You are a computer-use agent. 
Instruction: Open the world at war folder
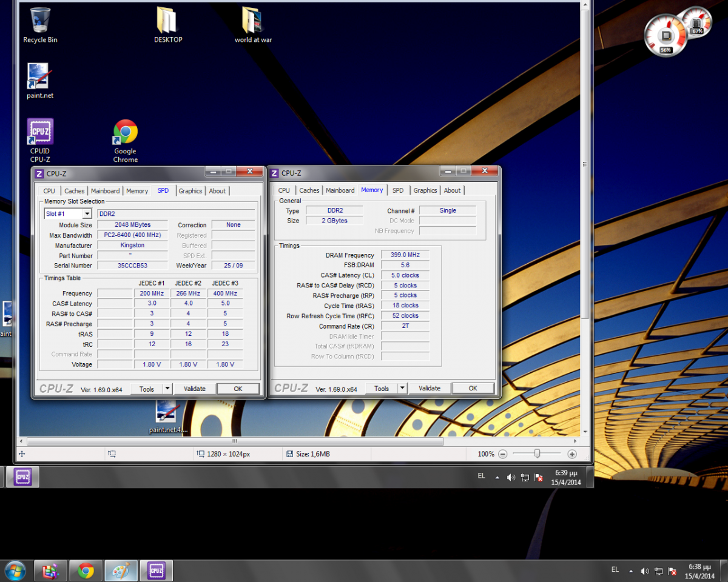[253, 25]
